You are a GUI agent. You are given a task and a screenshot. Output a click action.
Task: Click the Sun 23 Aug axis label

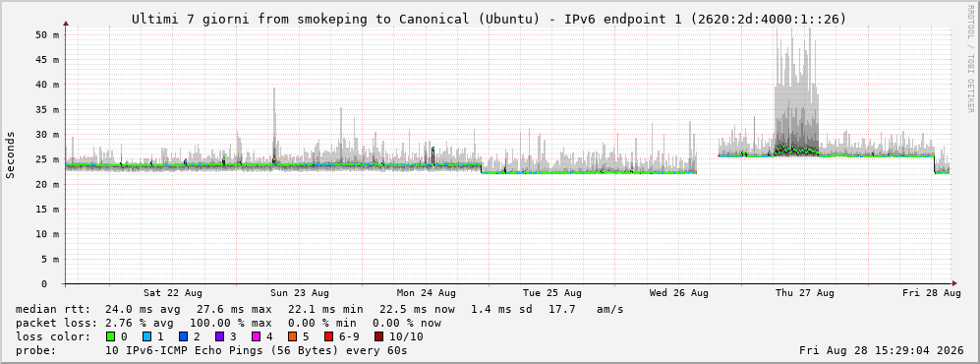pyautogui.click(x=300, y=293)
